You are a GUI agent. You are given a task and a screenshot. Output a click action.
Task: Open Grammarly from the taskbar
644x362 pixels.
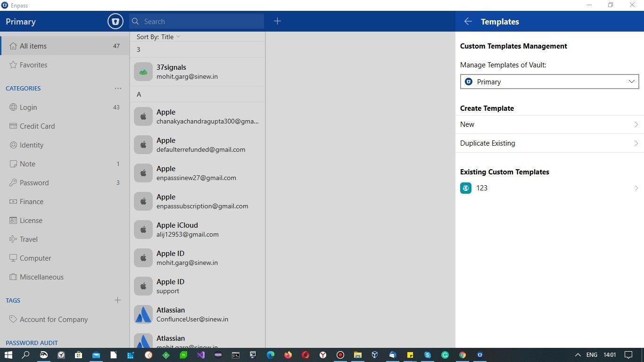click(445, 355)
